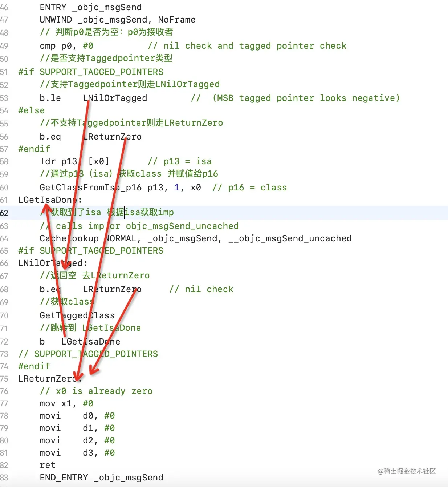448x487 pixels.
Task: Click 'b LGetIsaDone' on line 72
Action: [80, 342]
